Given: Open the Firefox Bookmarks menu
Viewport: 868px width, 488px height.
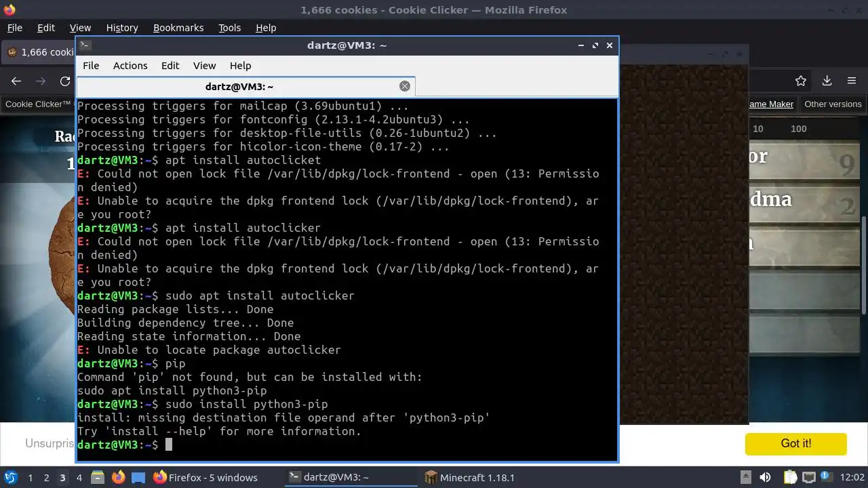Looking at the screenshot, I should point(178,28).
